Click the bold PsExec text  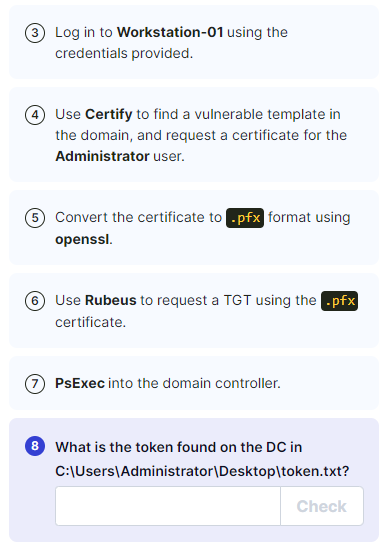tap(80, 383)
